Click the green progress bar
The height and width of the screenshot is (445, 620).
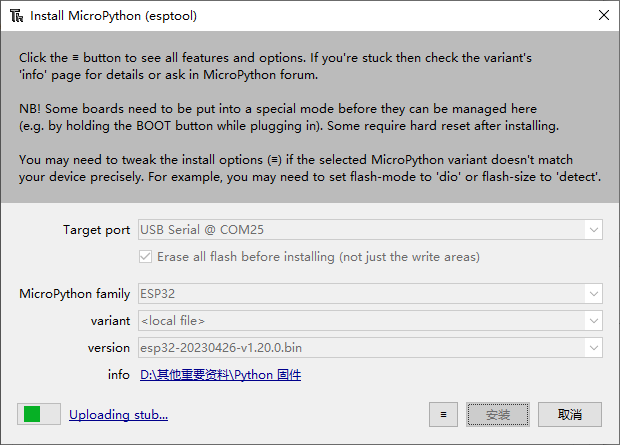(39, 414)
